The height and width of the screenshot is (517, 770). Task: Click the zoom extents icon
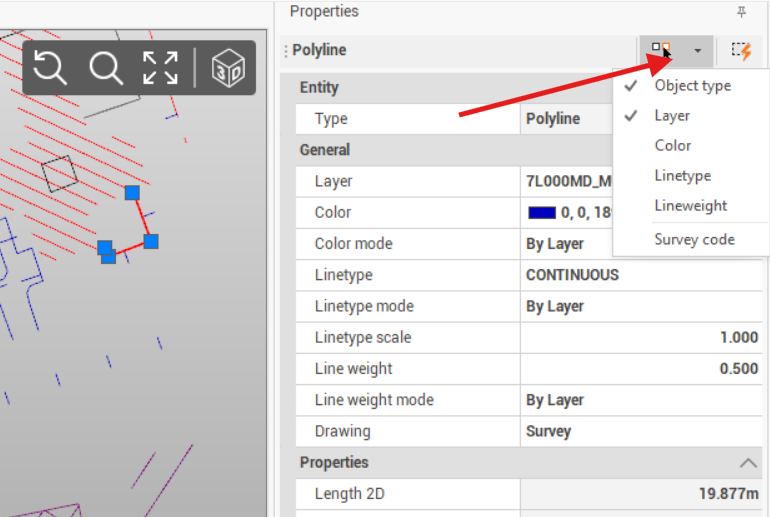click(160, 68)
